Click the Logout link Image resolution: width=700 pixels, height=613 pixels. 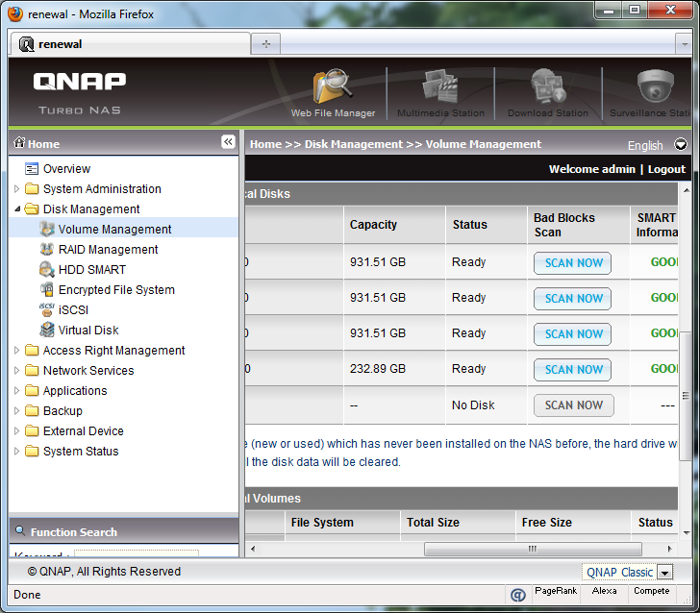coord(666,169)
